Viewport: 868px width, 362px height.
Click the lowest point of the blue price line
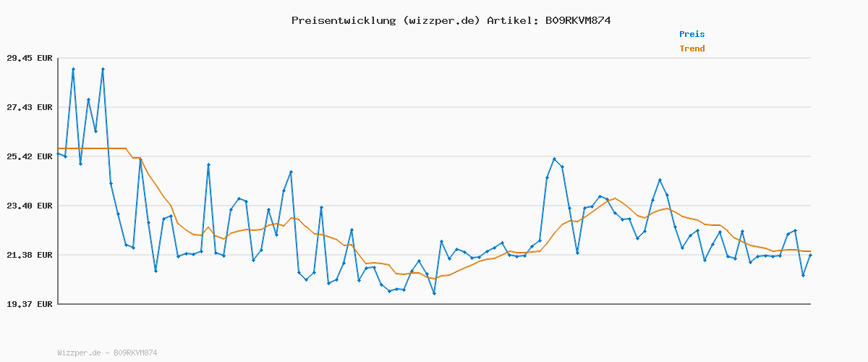click(x=434, y=293)
